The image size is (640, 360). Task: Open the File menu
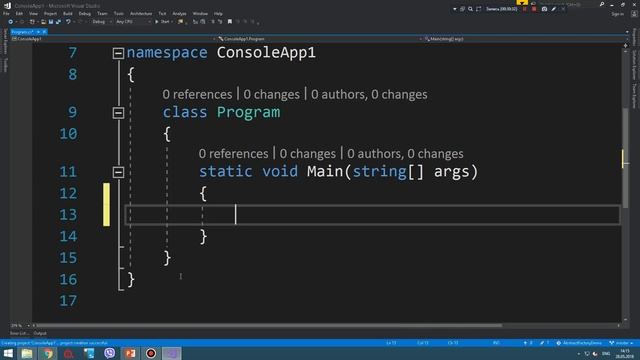click(6, 13)
